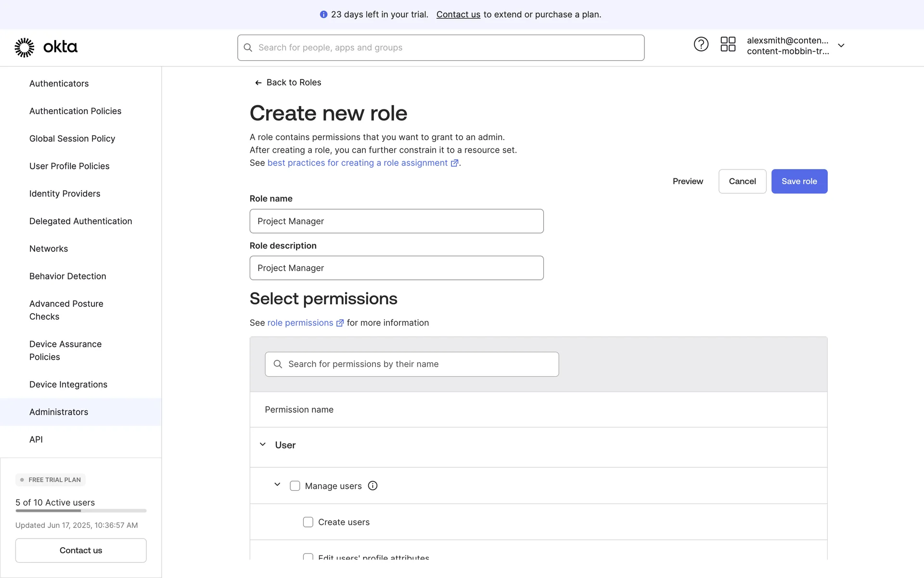Click the back arrow to Roles
The width and height of the screenshot is (924, 578).
(258, 83)
